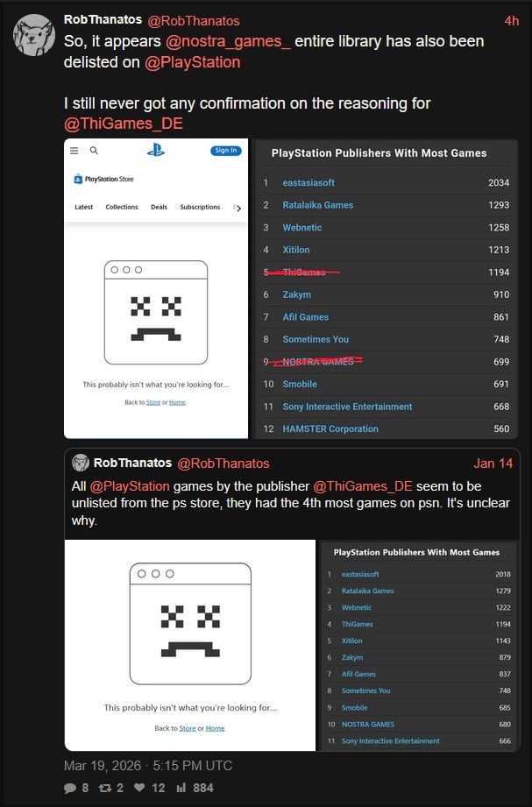The image size is (532, 807).
Task: Click the quoted tweet's small avatar
Action: tap(80, 463)
